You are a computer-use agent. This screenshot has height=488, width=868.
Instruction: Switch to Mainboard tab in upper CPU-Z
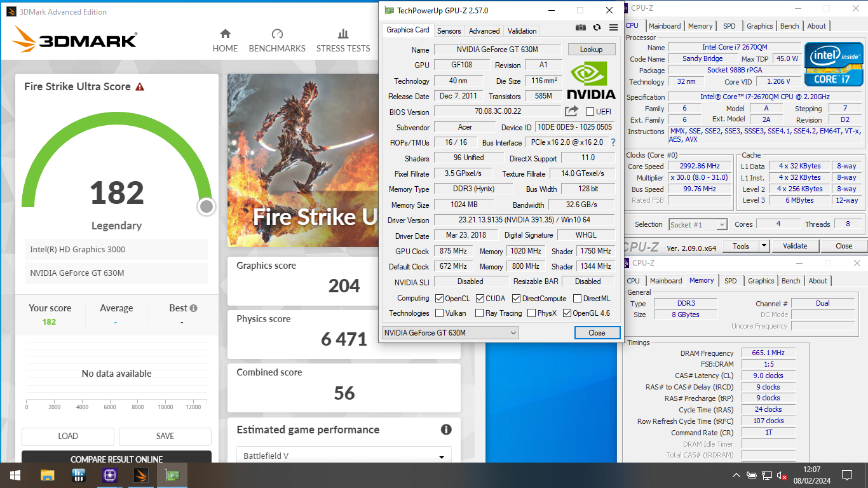[665, 26]
